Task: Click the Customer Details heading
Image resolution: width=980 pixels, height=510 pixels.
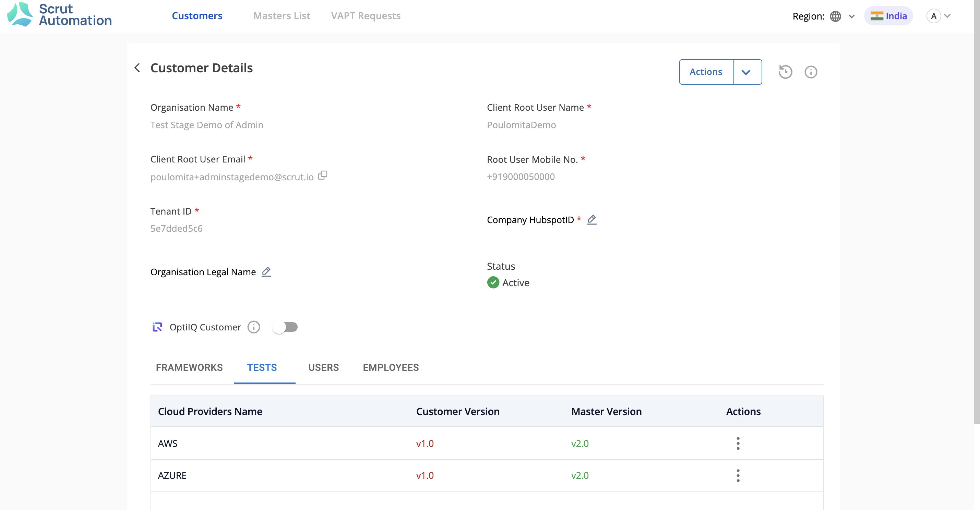Action: coord(202,68)
